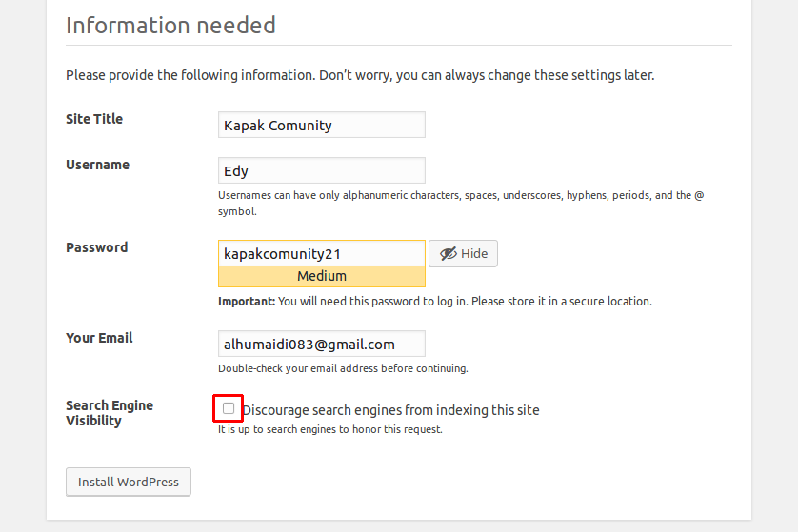Viewport: 798px width, 532px height.
Task: Click the Password form label
Action: point(96,247)
